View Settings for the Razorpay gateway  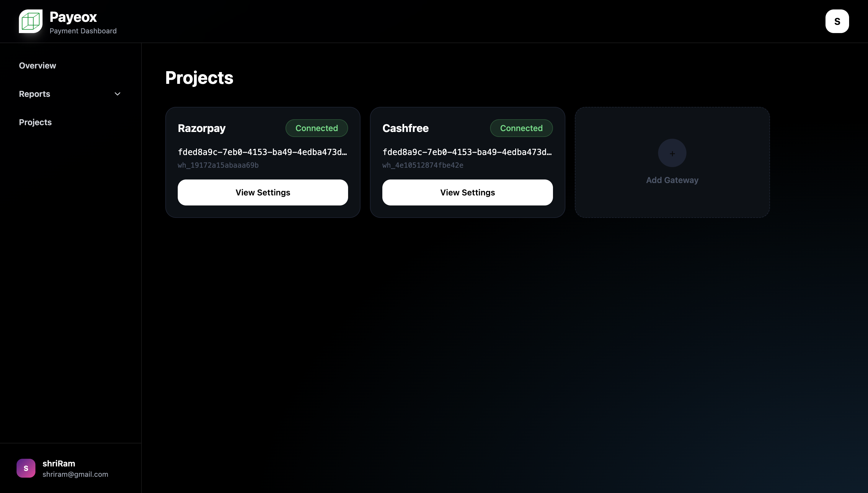click(263, 192)
